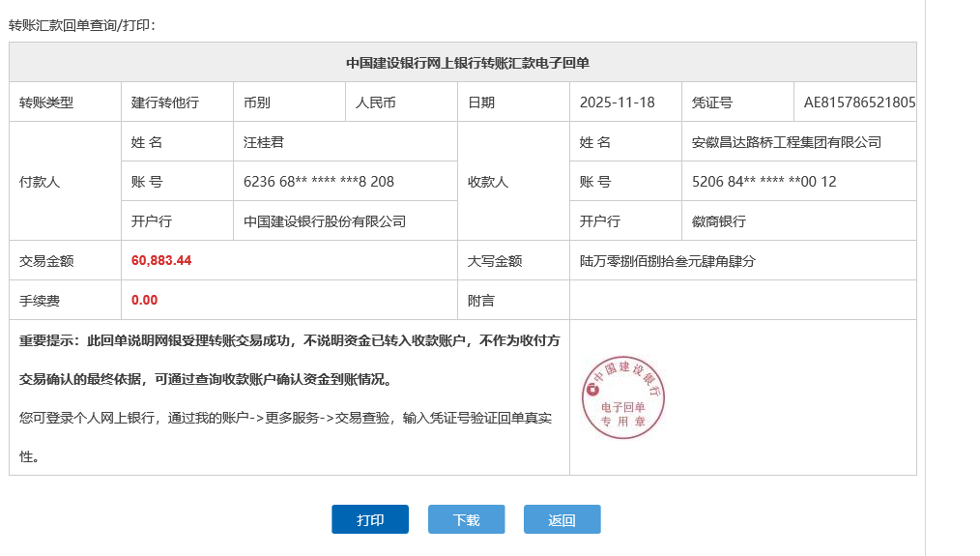This screenshot has width=980, height=556.
Task: Select payer account number ending 8 208
Action: (x=319, y=182)
